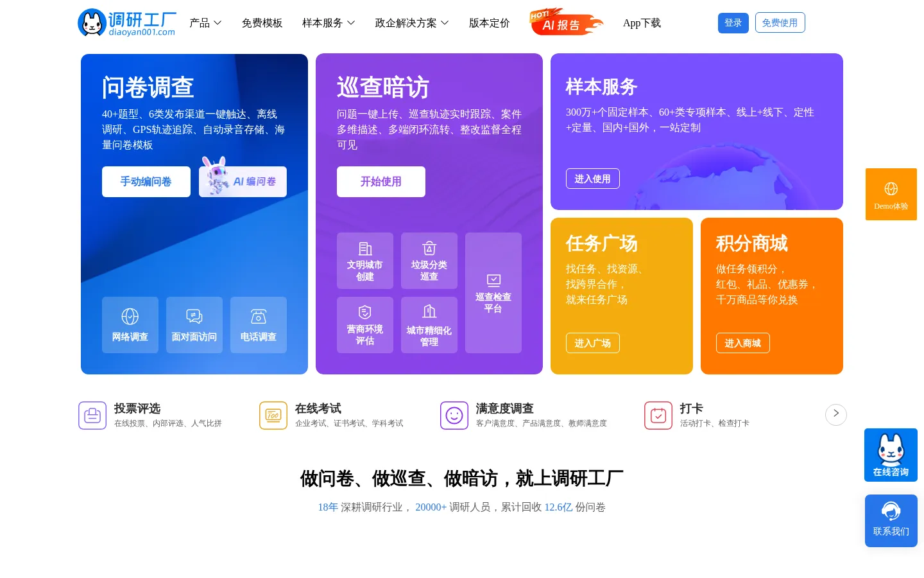This screenshot has height=578, width=924.
Task: Click the 企业考试、证书考试、学科考试 subtitle
Action: (349, 423)
